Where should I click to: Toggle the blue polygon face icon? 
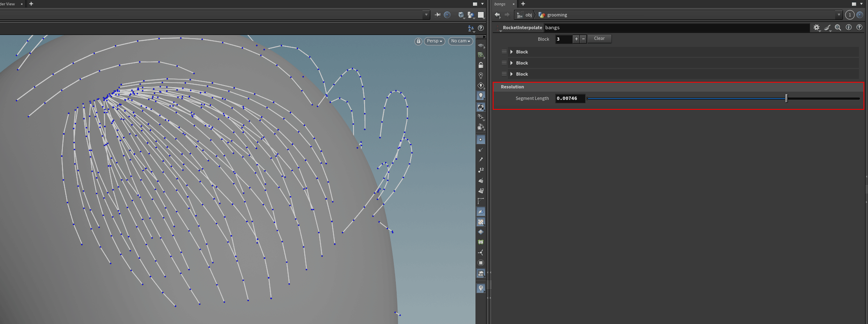coord(480,212)
